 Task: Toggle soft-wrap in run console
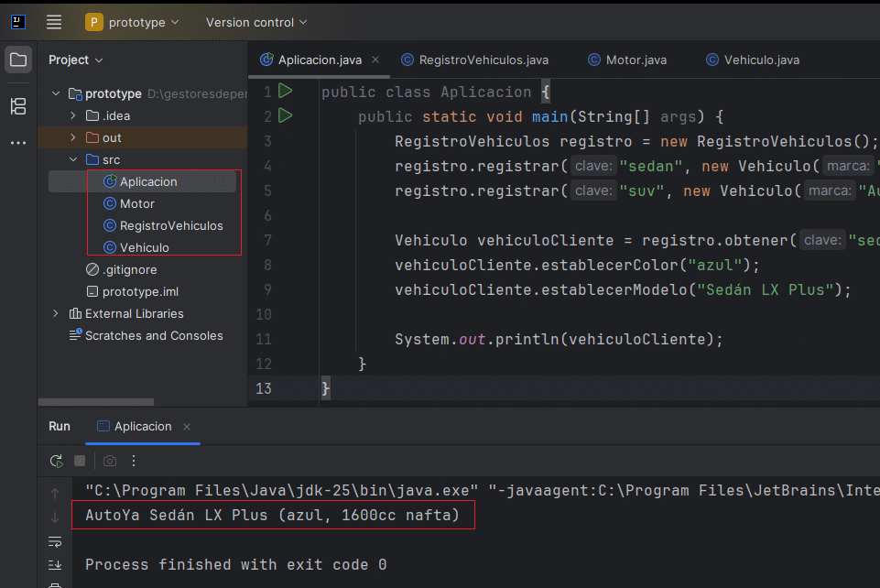pos(55,541)
